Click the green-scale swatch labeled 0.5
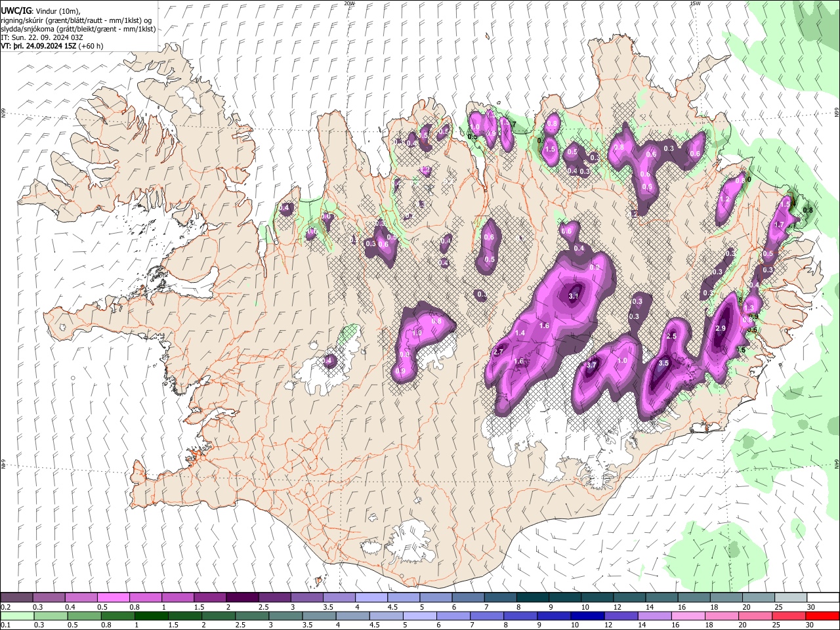Screen dimensions: 840x630 coord(84,616)
